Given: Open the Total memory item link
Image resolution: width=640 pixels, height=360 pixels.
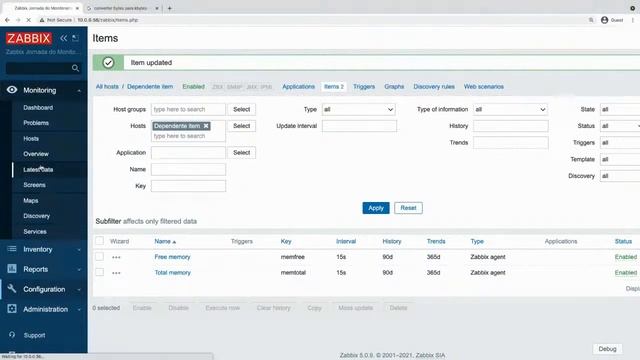Looking at the screenshot, I should pos(172,272).
